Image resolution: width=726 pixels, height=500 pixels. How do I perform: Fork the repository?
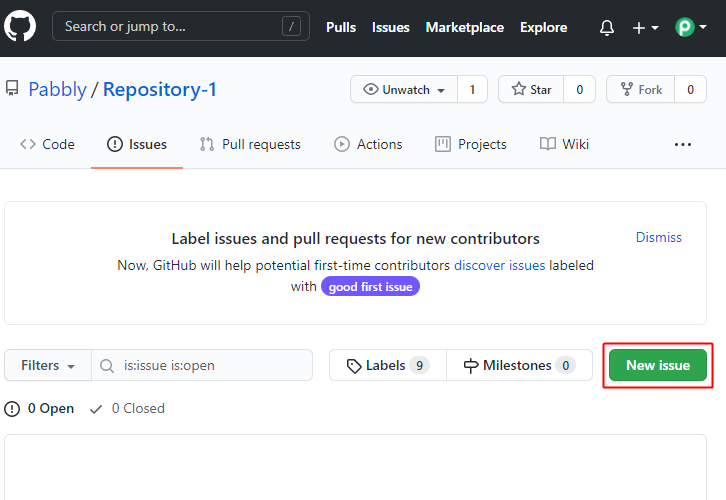point(640,89)
